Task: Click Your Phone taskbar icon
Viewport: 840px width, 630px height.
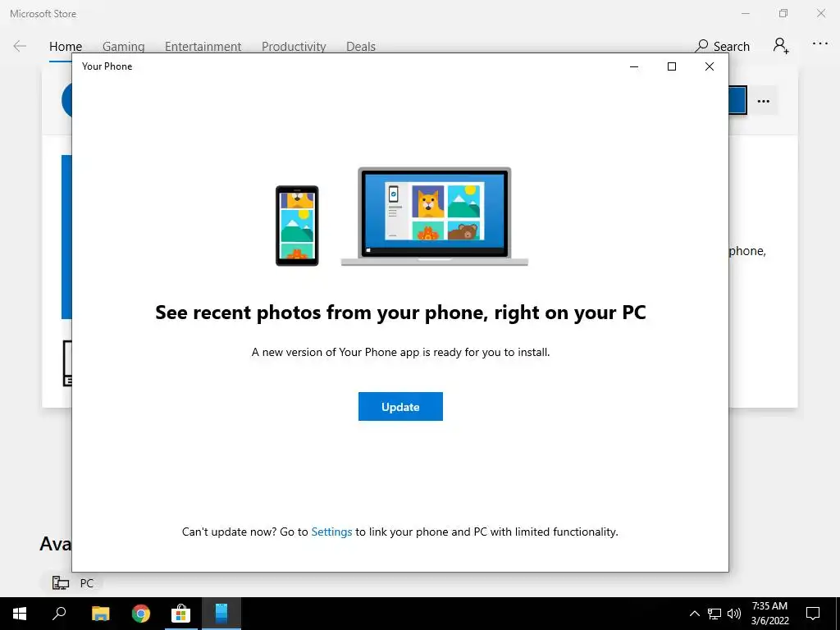Action: (x=221, y=614)
